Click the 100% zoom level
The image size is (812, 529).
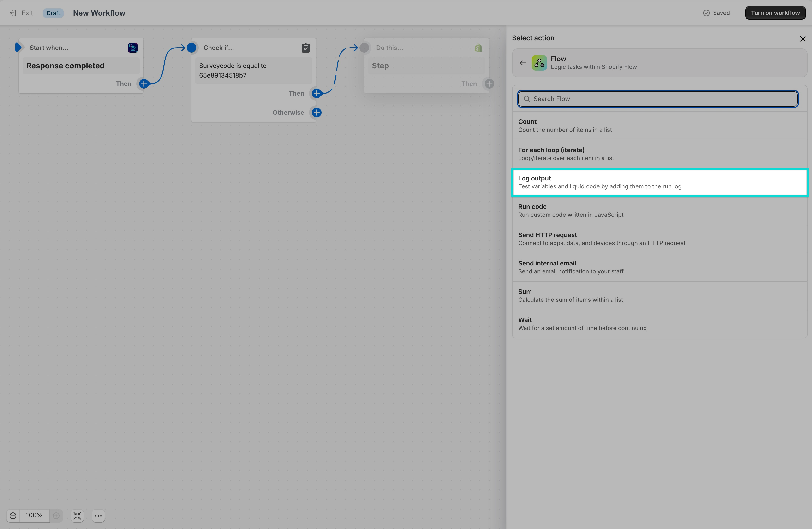click(x=34, y=515)
